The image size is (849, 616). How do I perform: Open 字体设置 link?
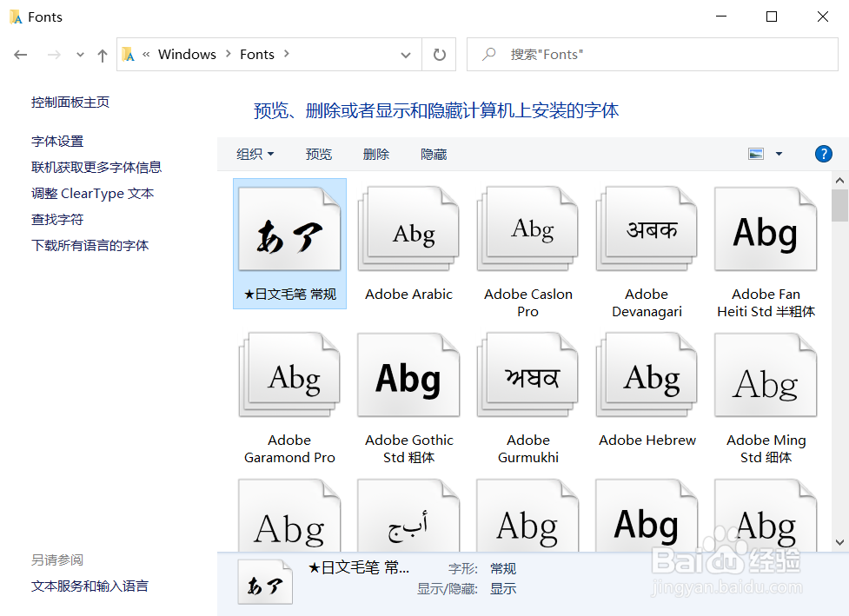57,142
